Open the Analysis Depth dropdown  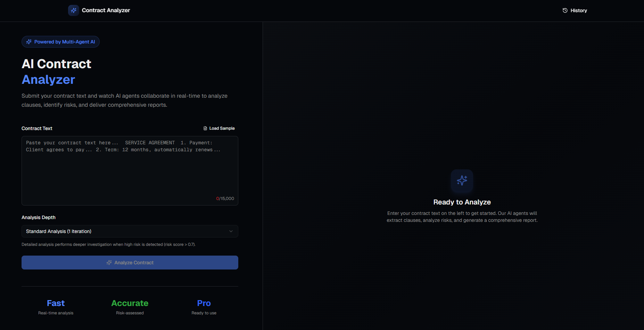pyautogui.click(x=130, y=231)
